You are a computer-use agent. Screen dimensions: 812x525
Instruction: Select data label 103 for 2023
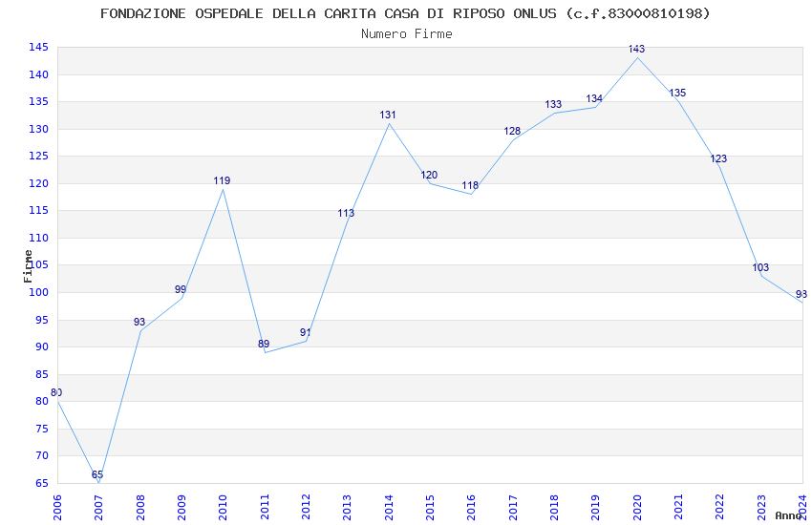760,267
